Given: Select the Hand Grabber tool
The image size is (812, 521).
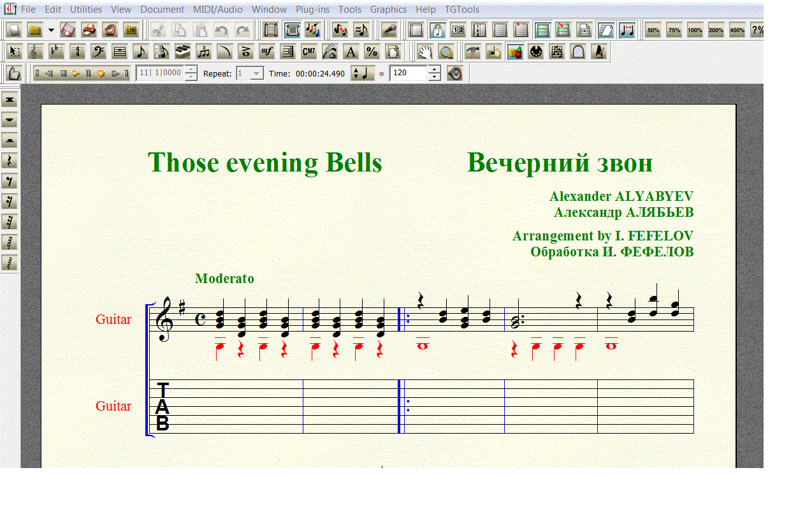Looking at the screenshot, I should pyautogui.click(x=425, y=52).
